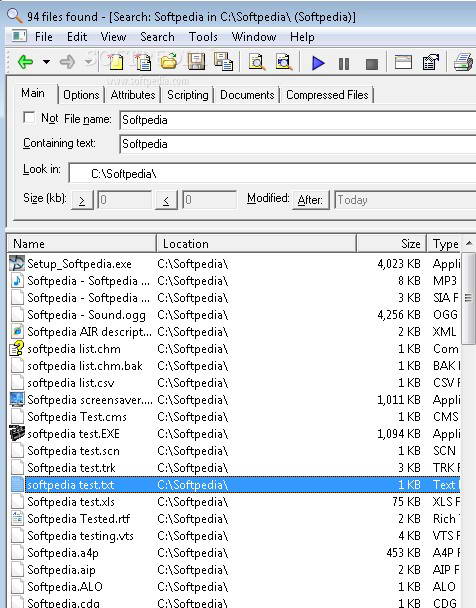The image size is (476, 608).
Task: Open the Window menu
Action: [x=254, y=37]
